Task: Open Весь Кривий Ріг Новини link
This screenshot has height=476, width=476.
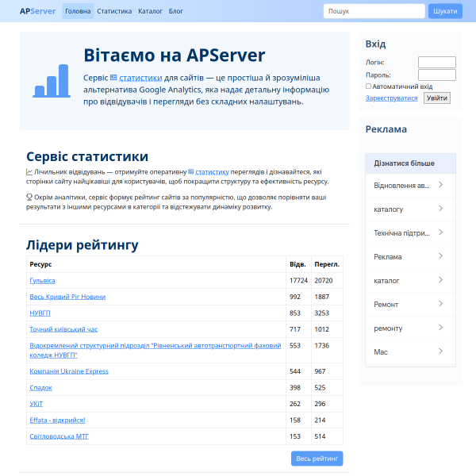Action: tap(67, 297)
